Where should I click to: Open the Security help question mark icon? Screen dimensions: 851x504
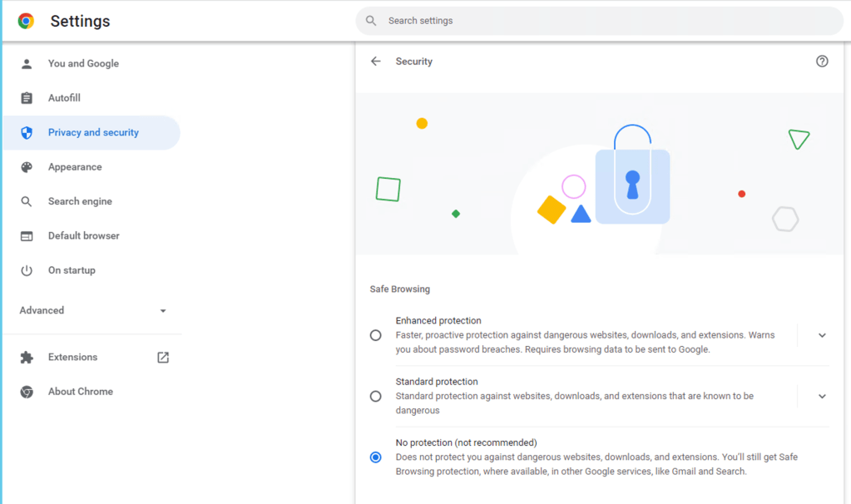[x=822, y=62]
